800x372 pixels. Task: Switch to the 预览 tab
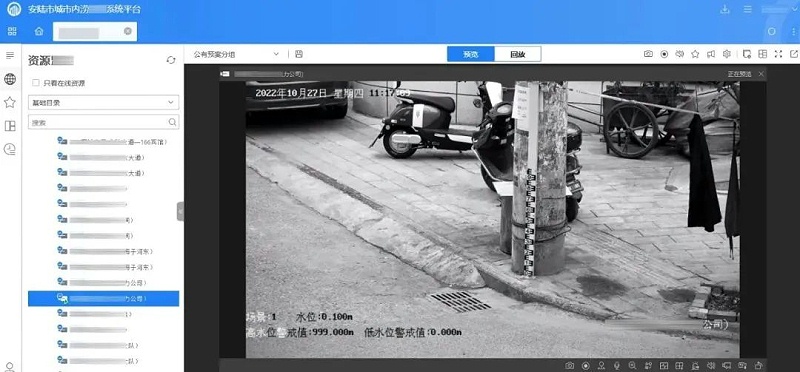pyautogui.click(x=470, y=54)
